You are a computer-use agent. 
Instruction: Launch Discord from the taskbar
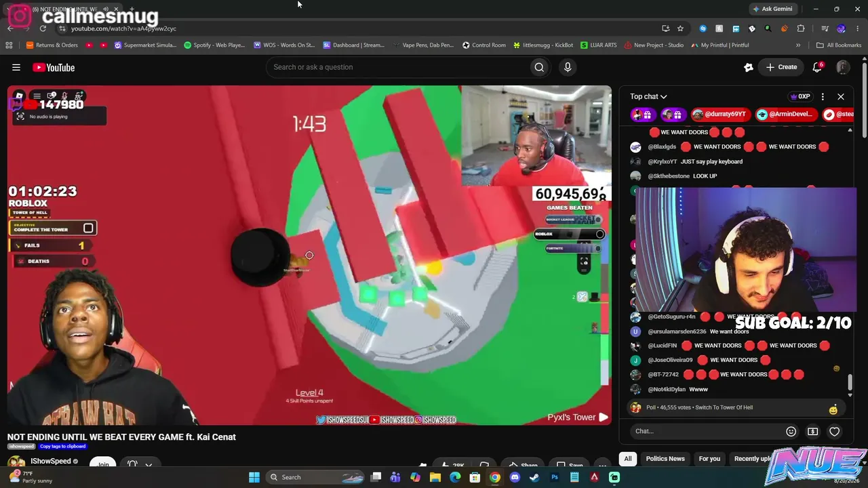515,477
